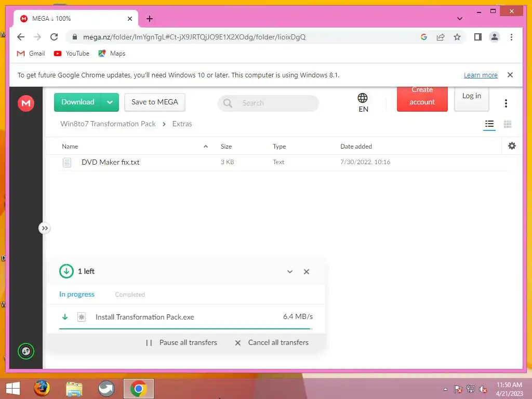532x399 pixels.
Task: Pause all transfers
Action: (181, 343)
